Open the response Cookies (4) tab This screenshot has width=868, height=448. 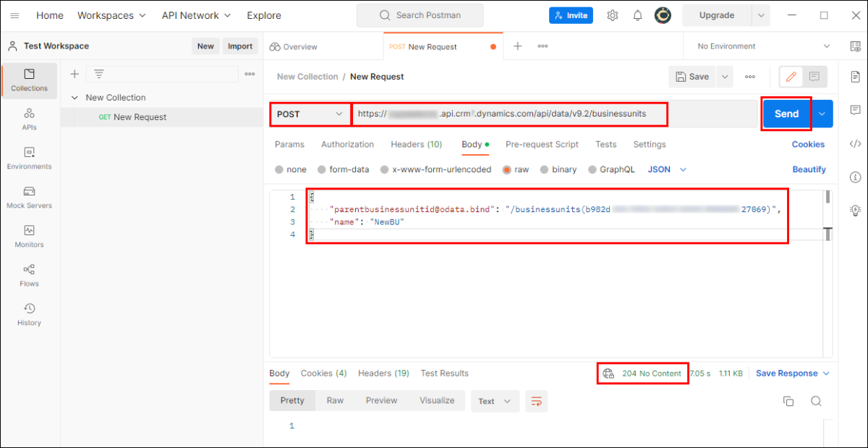pyautogui.click(x=324, y=373)
